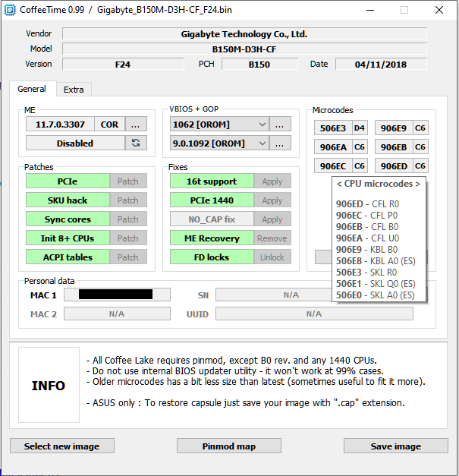Click the CoffeeTime chip icon in title bar

point(10,10)
